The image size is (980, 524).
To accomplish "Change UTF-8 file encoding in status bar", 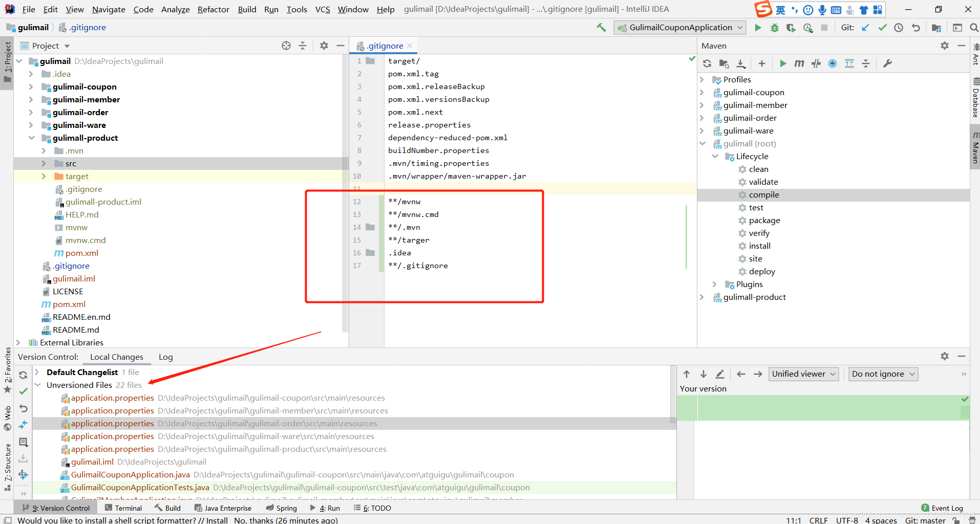I will coord(847,520).
